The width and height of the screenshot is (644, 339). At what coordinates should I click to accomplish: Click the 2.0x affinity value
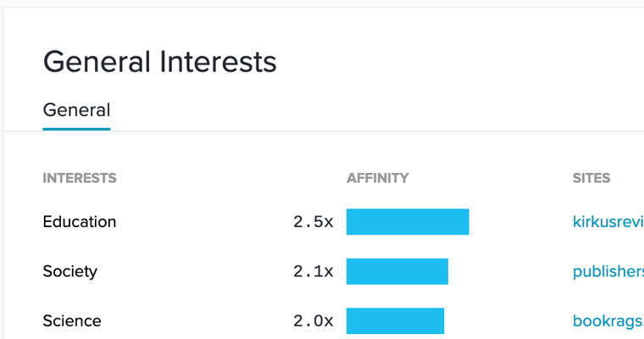point(314,321)
